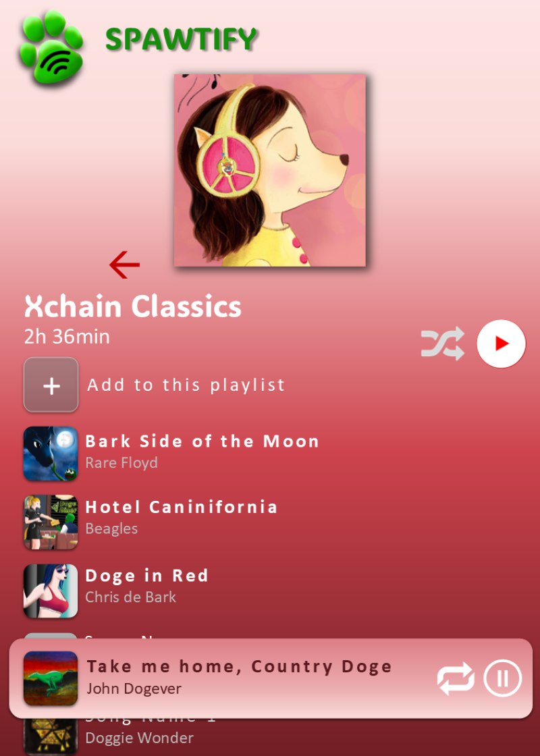Open Bark Side of the Moon album art
This screenshot has width=540, height=756.
pos(51,454)
